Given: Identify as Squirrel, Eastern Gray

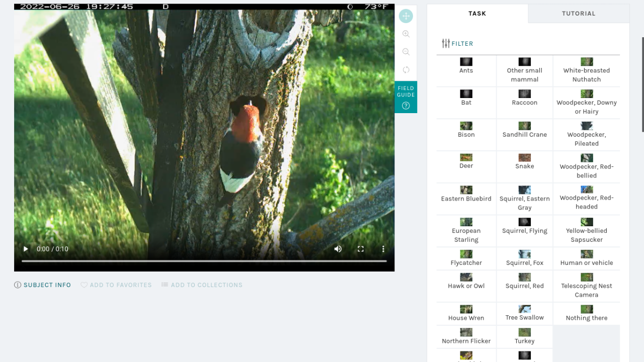Looking at the screenshot, I should pyautogui.click(x=525, y=199).
